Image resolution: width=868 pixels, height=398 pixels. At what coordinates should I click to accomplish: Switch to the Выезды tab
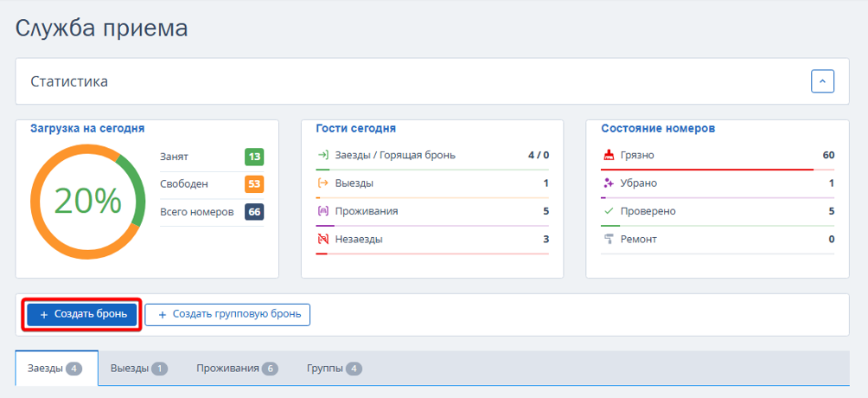click(x=139, y=369)
